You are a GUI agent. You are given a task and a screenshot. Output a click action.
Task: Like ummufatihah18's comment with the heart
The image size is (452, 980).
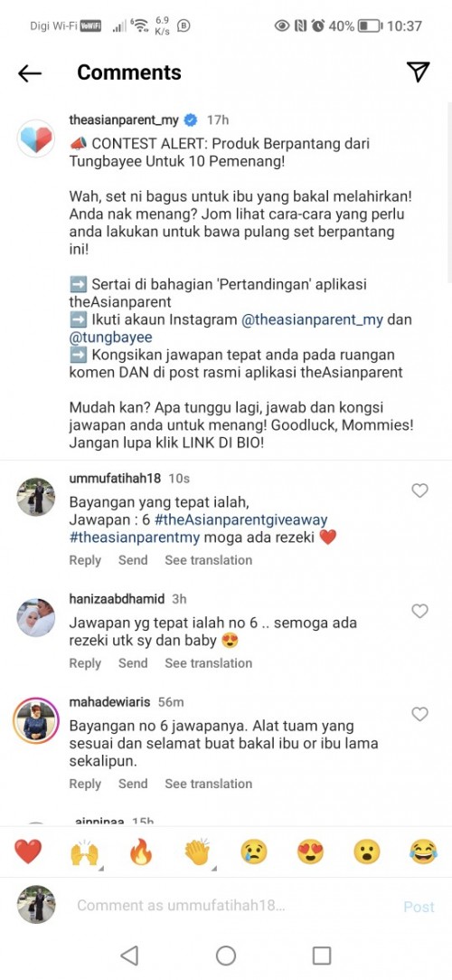coord(420,490)
